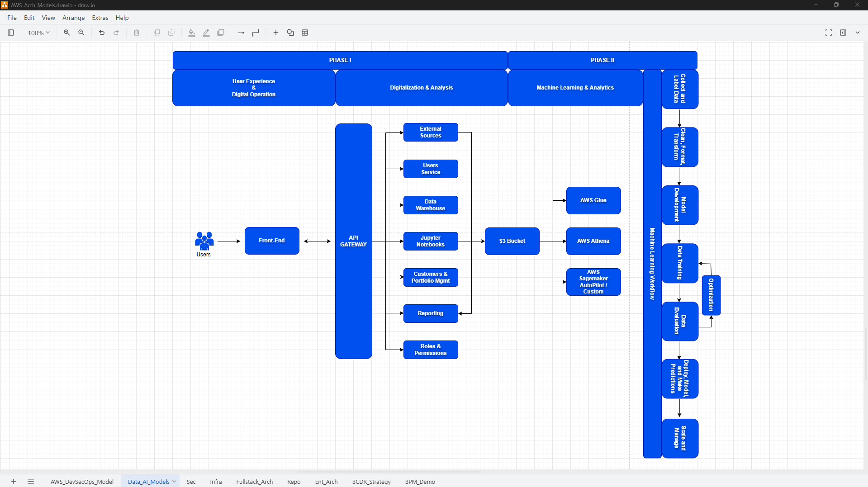Open the pages list button

click(31, 482)
